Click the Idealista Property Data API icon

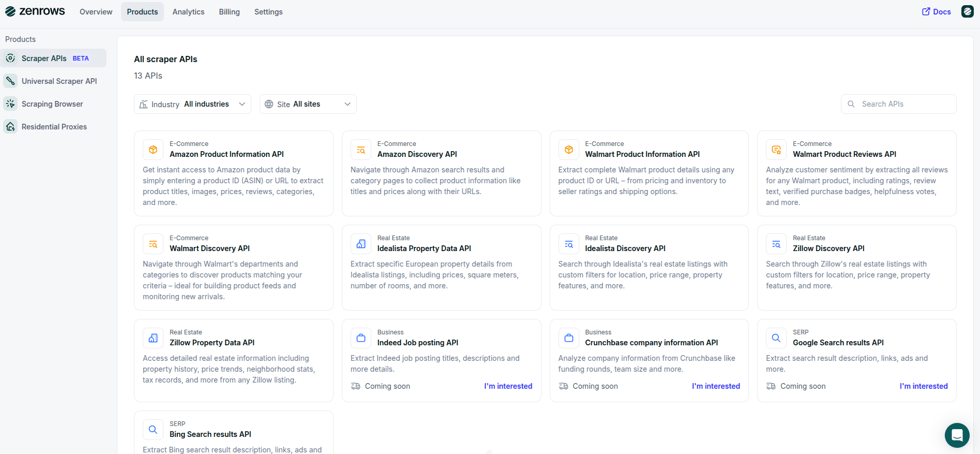point(361,244)
